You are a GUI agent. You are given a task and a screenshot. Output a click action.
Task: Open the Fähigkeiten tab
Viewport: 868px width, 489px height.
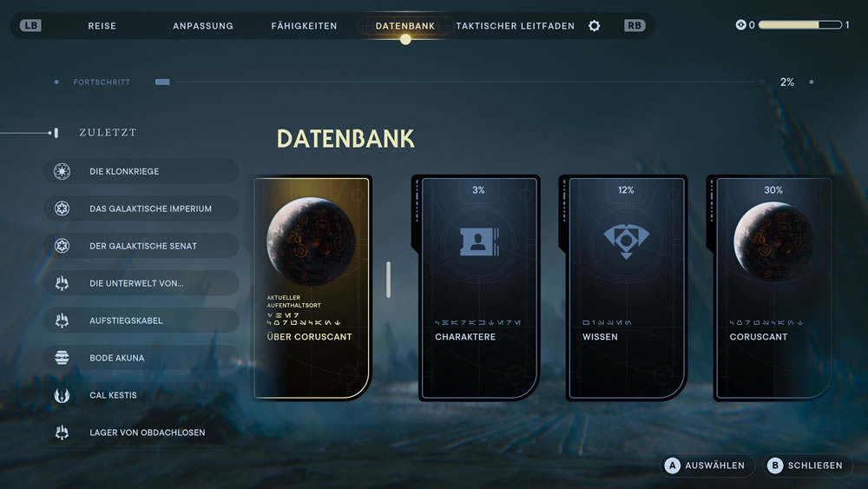pyautogui.click(x=304, y=26)
